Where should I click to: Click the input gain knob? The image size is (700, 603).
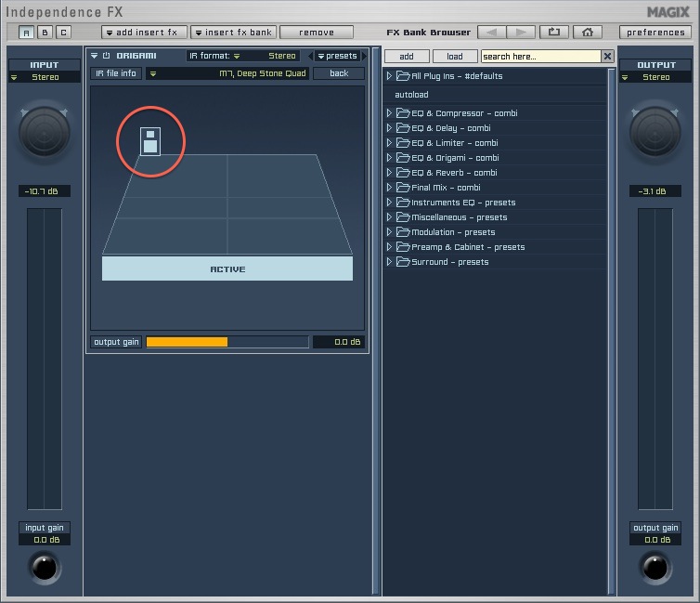pos(45,568)
